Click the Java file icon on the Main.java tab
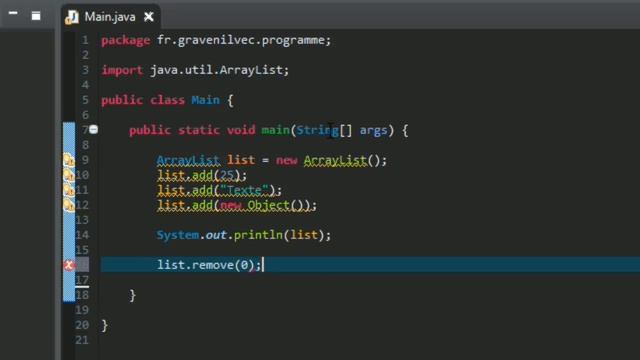 (72, 17)
